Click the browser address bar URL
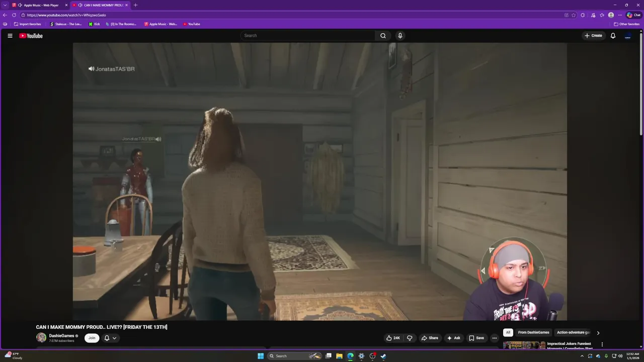Image resolution: width=644 pixels, height=362 pixels. click(x=66, y=15)
